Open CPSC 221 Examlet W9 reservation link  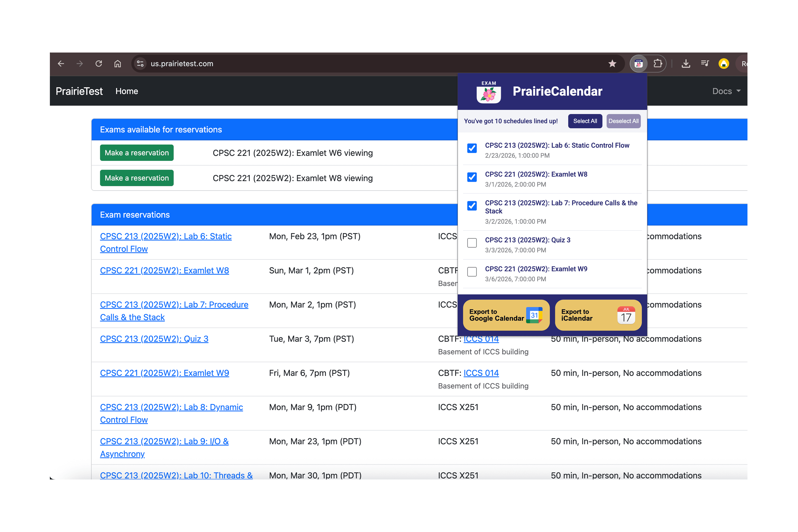point(164,373)
